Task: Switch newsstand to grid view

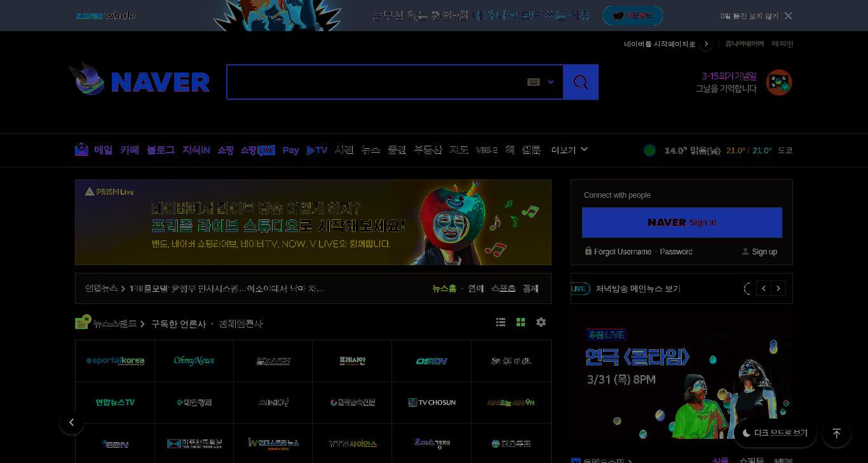Action: pos(520,322)
